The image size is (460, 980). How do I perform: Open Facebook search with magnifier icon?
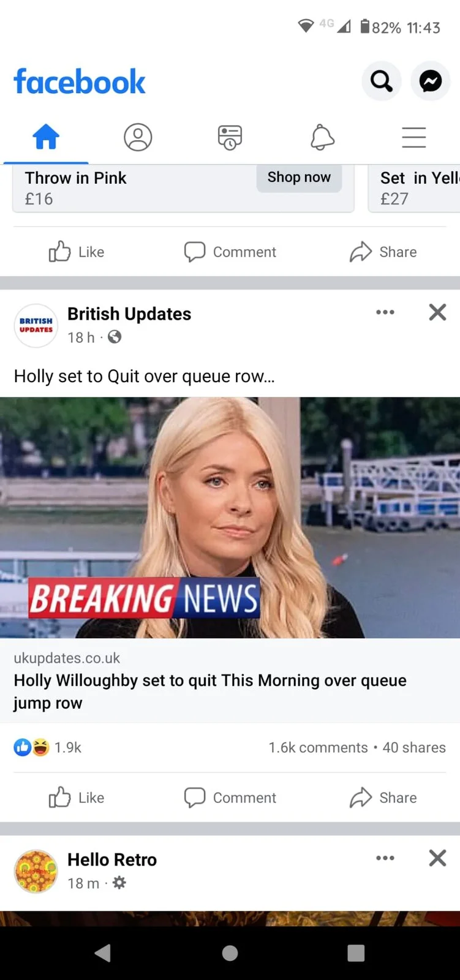[x=382, y=81]
